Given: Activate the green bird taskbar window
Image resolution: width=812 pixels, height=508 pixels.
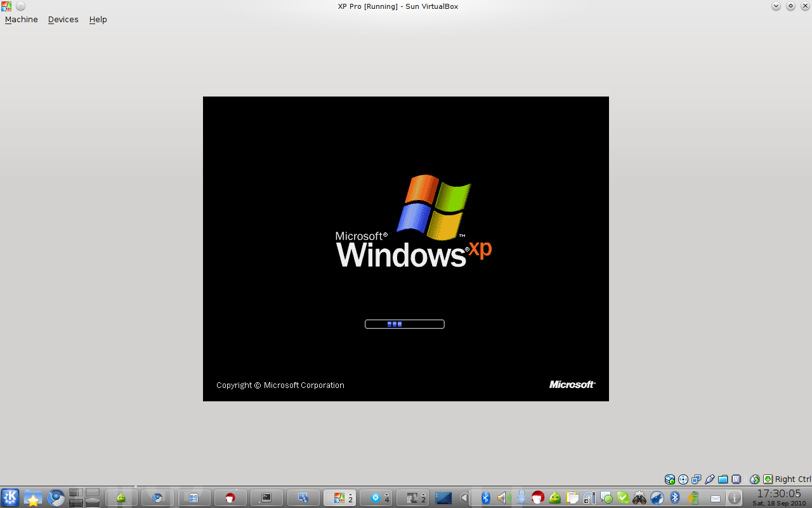Looking at the screenshot, I should point(121,498).
